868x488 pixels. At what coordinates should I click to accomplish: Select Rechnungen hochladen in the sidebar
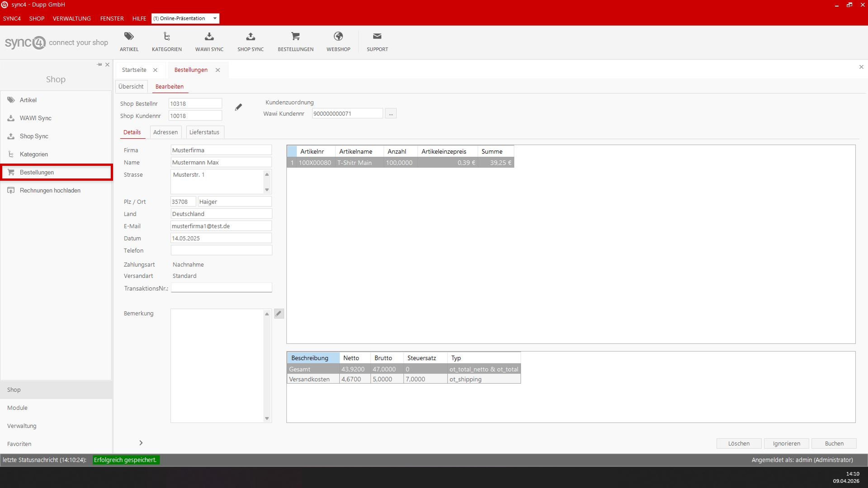click(50, 190)
